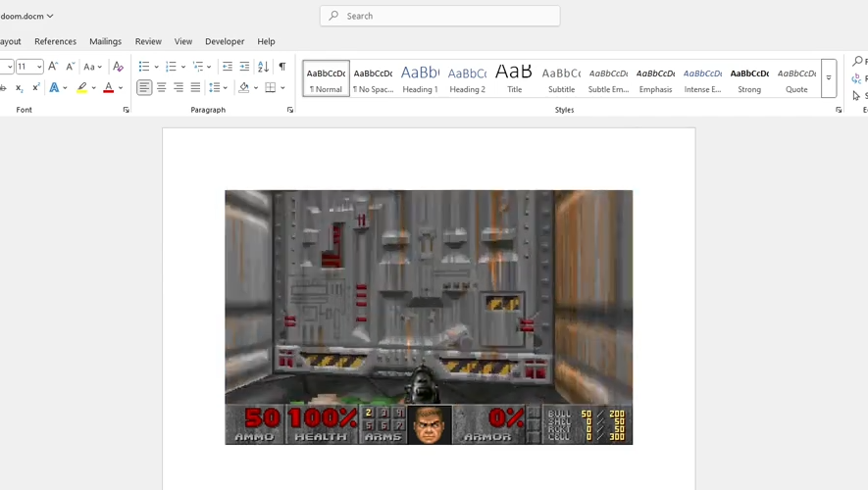Click the Select cursor icon in Editing
Image resolution: width=868 pixels, height=490 pixels.
856,96
